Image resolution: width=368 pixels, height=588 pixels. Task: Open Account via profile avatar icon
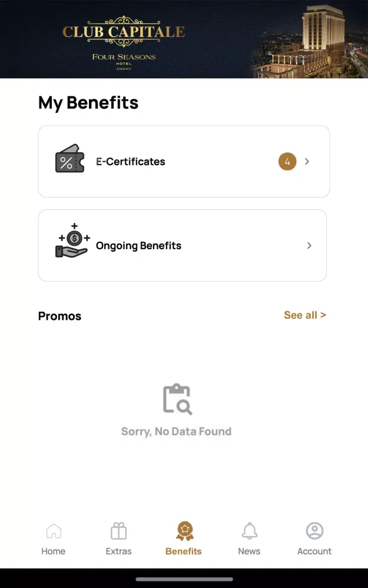(314, 531)
